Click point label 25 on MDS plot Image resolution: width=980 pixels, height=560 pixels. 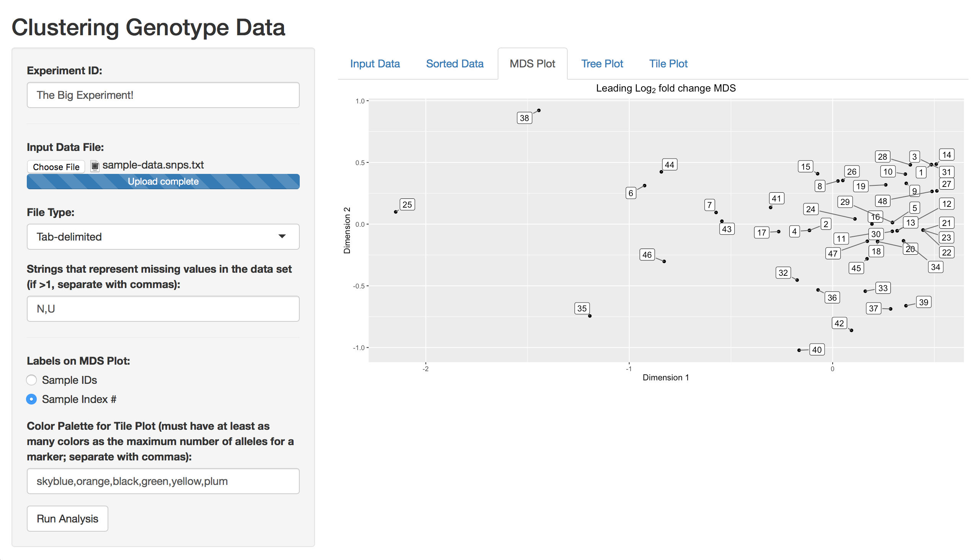[x=407, y=205]
